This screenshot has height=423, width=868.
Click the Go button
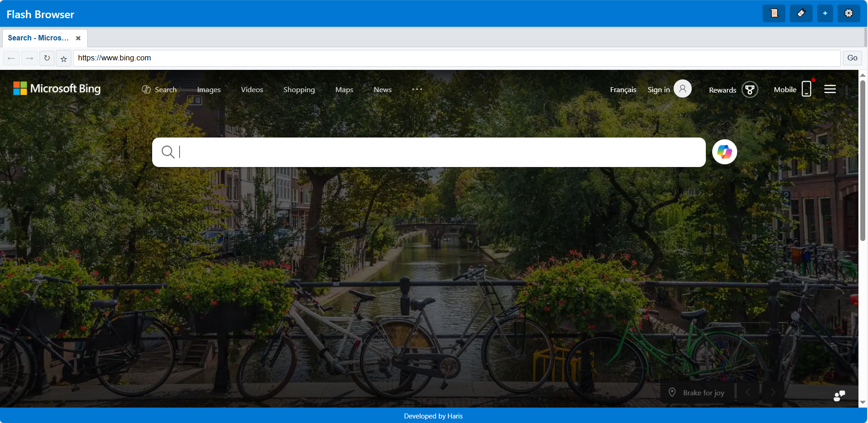(x=852, y=58)
